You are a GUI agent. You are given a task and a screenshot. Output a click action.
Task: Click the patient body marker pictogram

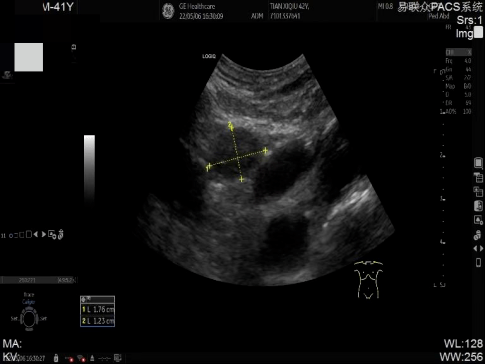pos(368,279)
